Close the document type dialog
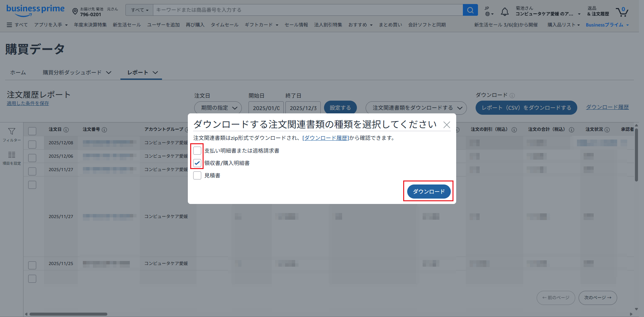 446,125
